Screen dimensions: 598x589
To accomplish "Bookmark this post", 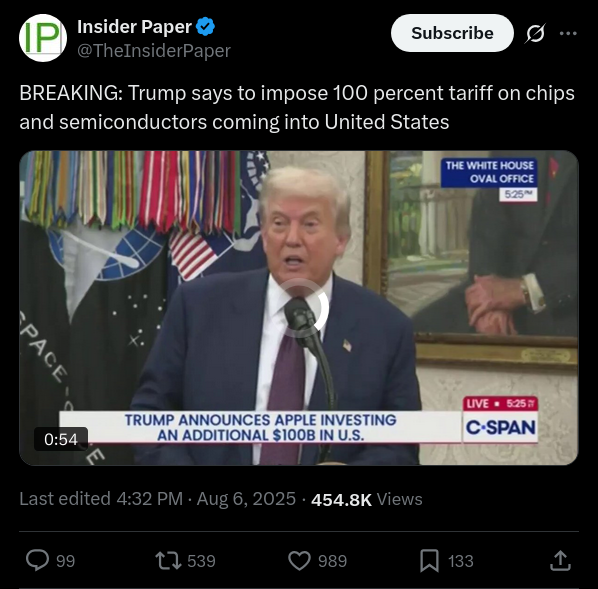I will coord(429,561).
